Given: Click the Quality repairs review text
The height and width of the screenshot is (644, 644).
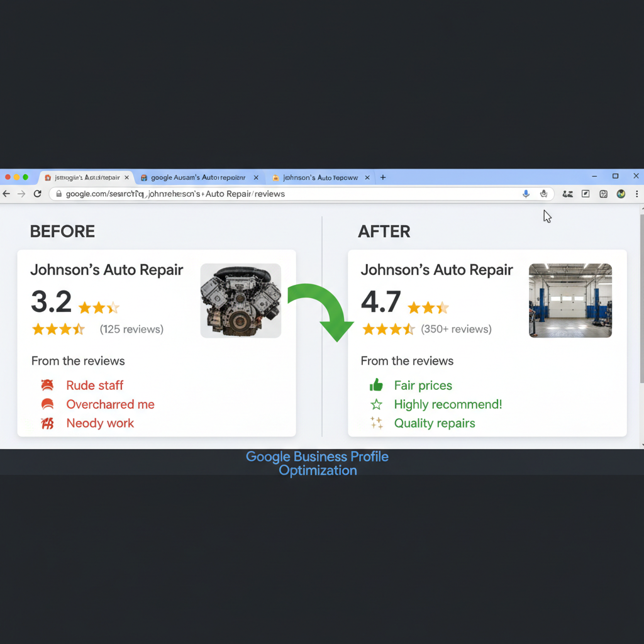Looking at the screenshot, I should (x=435, y=423).
